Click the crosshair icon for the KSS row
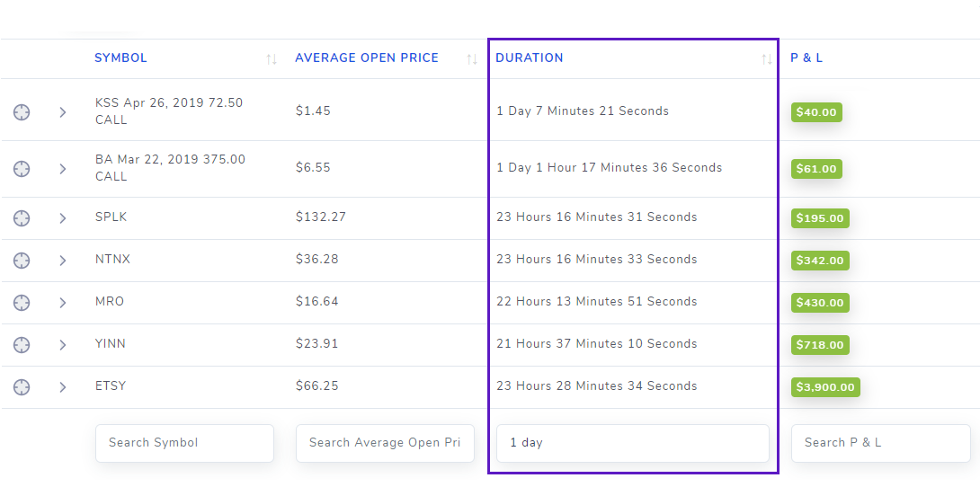 click(22, 112)
